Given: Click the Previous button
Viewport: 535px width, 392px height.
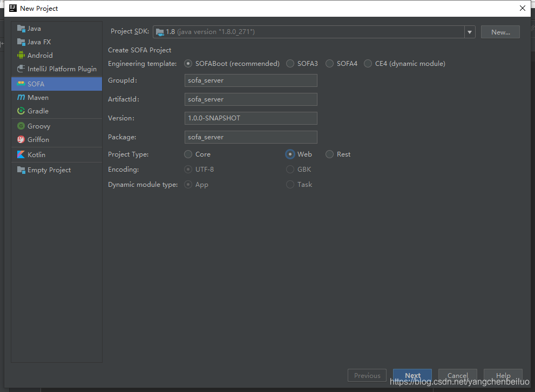Looking at the screenshot, I should pos(367,375).
